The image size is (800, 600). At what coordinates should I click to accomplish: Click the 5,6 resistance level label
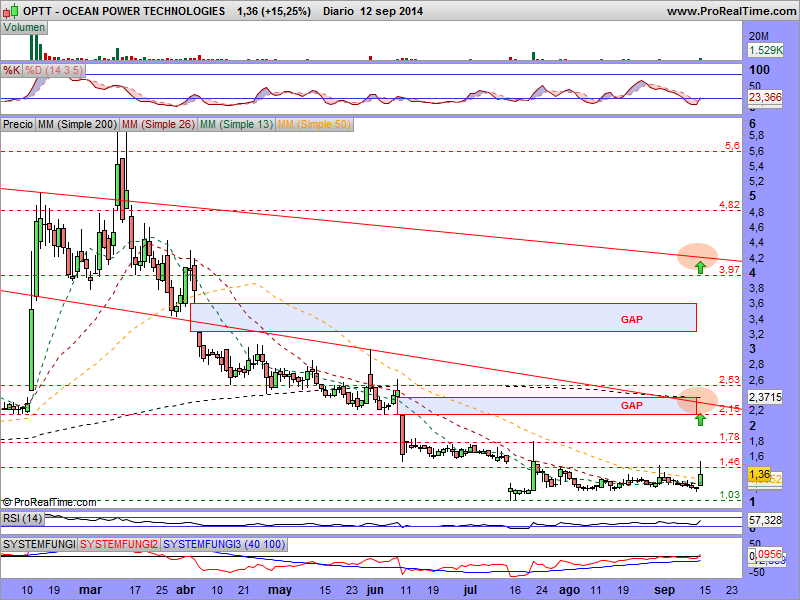(732, 146)
